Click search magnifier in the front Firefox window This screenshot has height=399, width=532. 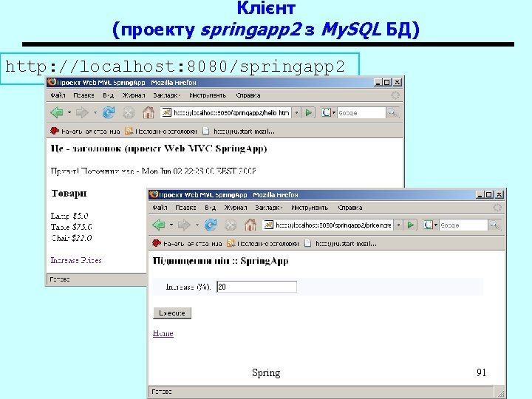point(494,225)
